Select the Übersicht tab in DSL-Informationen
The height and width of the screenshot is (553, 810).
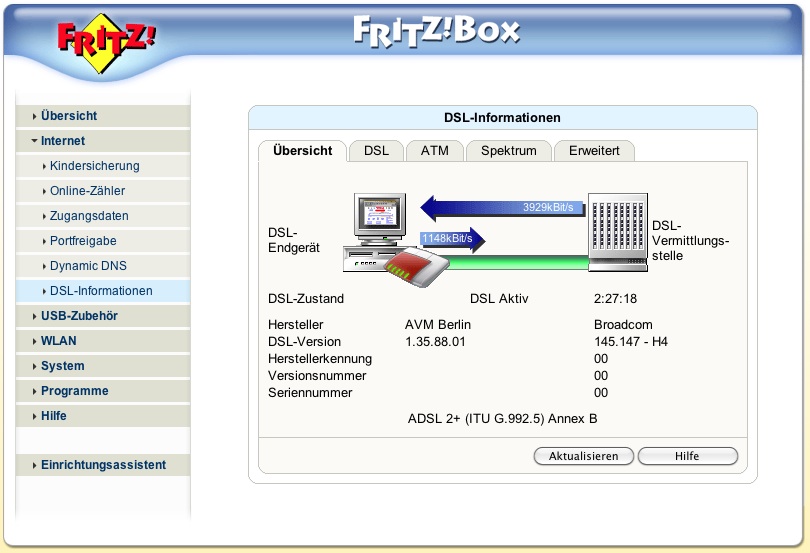tap(303, 151)
